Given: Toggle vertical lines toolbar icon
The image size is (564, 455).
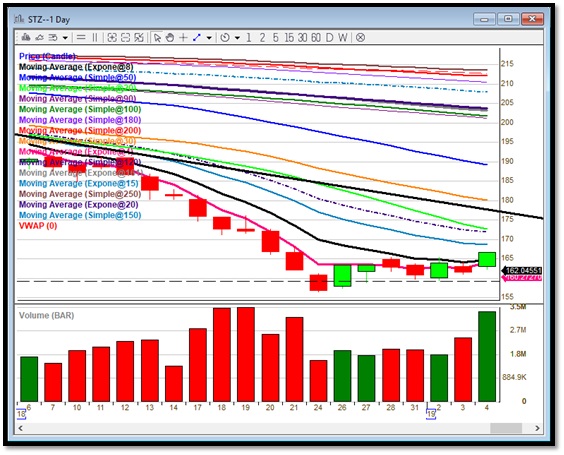Looking at the screenshot, I should pyautogui.click(x=95, y=37).
